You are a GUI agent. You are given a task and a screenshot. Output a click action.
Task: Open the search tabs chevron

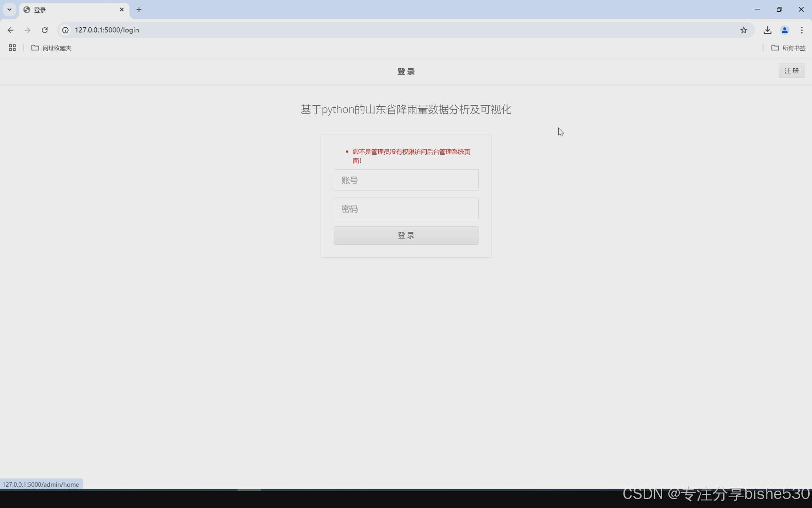pos(9,9)
